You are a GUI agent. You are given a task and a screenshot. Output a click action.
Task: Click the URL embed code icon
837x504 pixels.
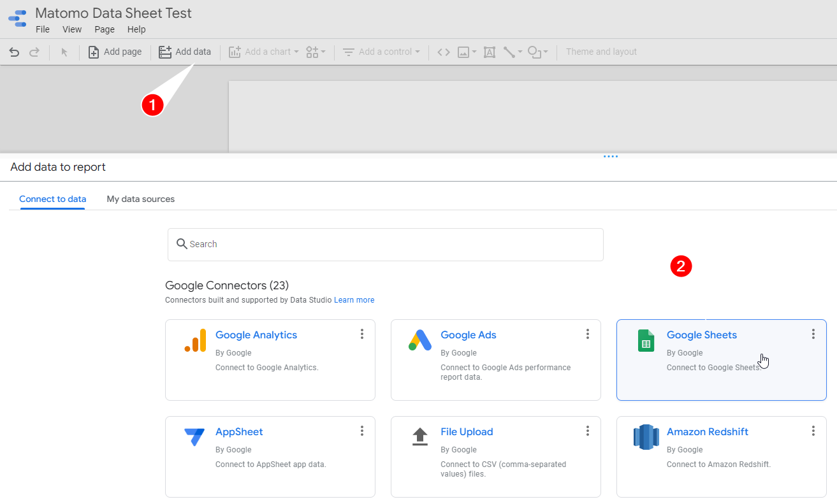[444, 52]
